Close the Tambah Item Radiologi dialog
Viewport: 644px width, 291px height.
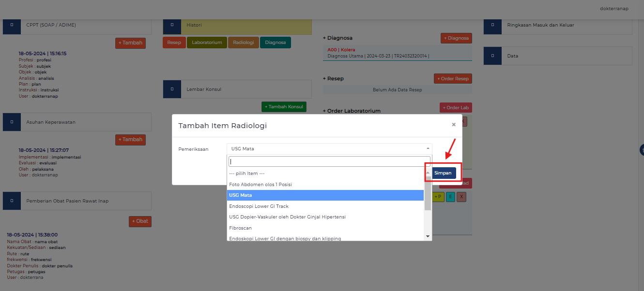click(454, 125)
